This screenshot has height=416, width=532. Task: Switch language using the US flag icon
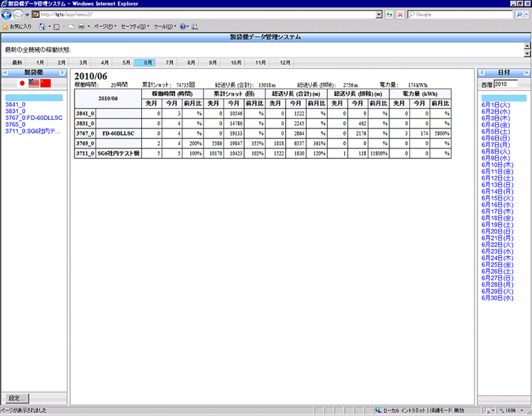pyautogui.click(x=33, y=83)
